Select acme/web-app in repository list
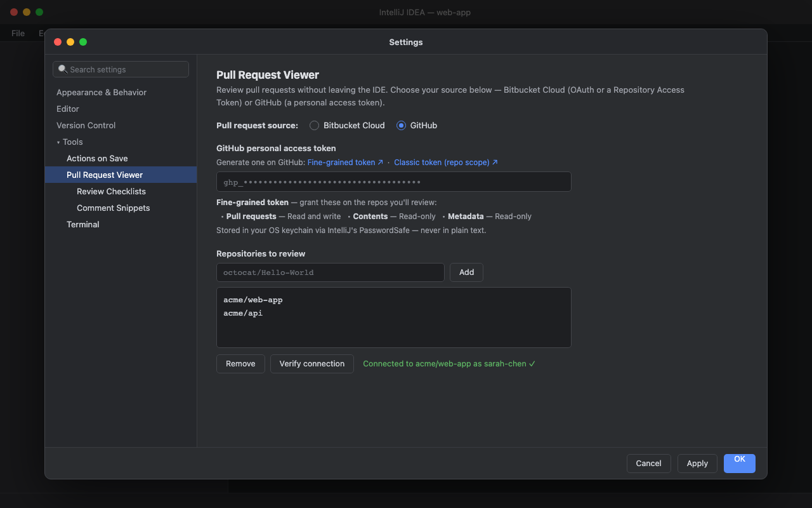 [x=253, y=300]
